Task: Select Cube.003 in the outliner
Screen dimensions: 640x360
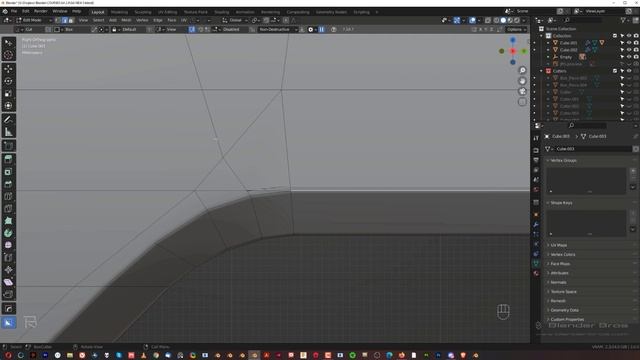Action: coord(568,43)
